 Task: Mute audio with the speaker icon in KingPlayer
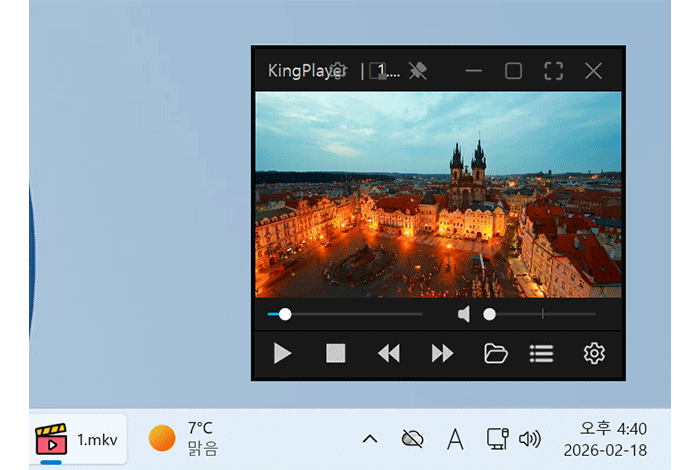464,314
